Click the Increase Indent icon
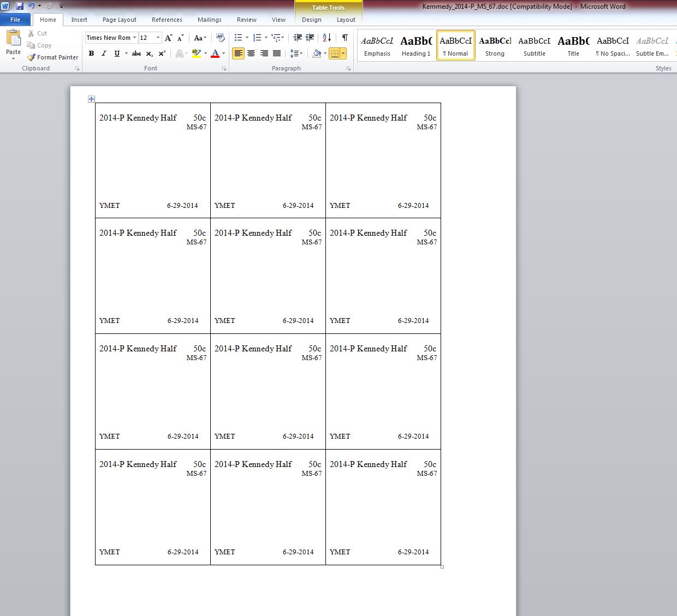 (x=310, y=38)
